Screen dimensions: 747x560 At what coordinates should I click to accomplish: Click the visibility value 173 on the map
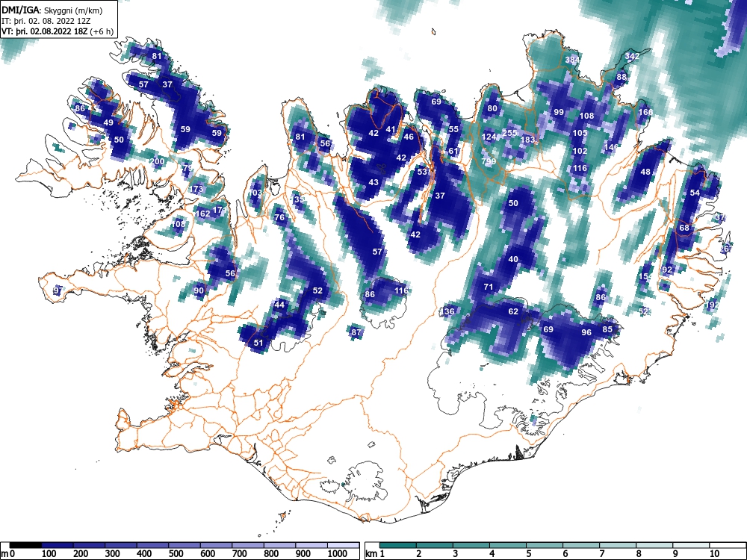(196, 189)
